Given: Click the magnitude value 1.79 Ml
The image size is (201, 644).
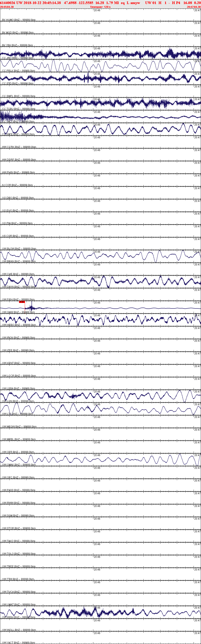Looking at the screenshot, I should (112, 3).
